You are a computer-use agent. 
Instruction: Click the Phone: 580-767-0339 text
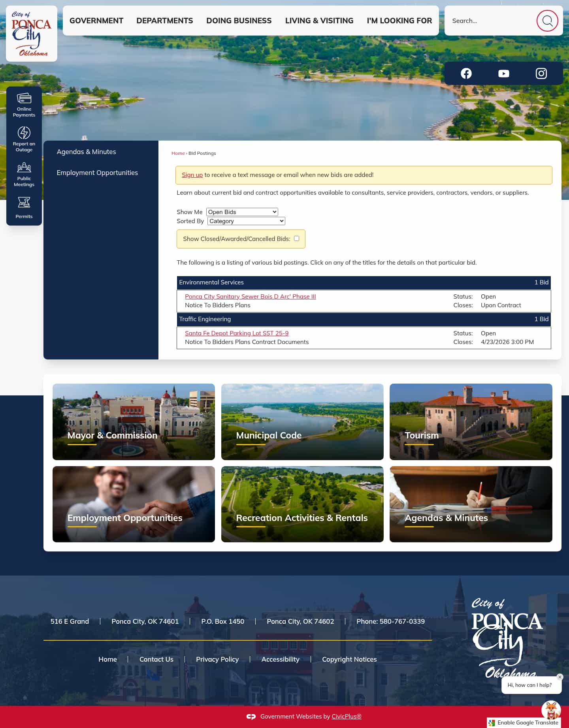(390, 621)
